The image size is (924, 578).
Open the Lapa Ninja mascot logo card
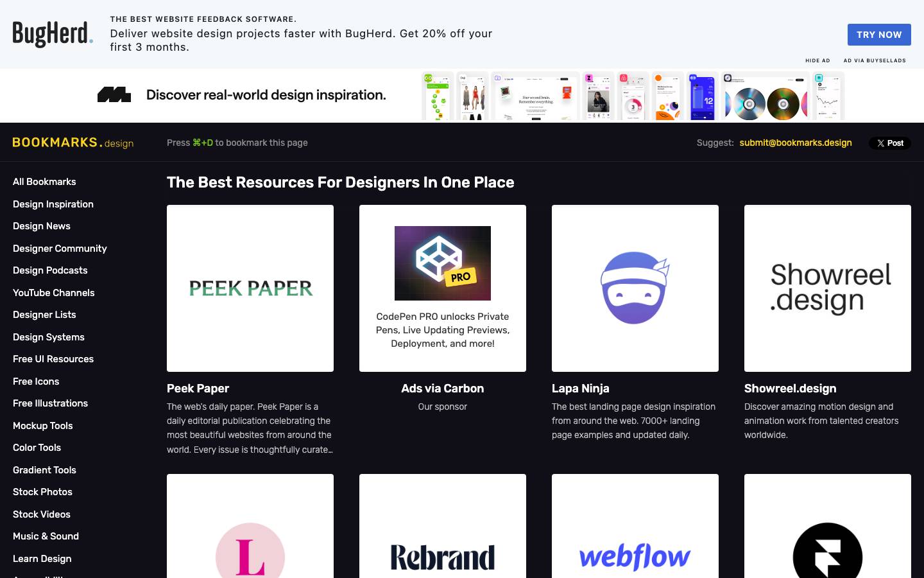point(635,288)
